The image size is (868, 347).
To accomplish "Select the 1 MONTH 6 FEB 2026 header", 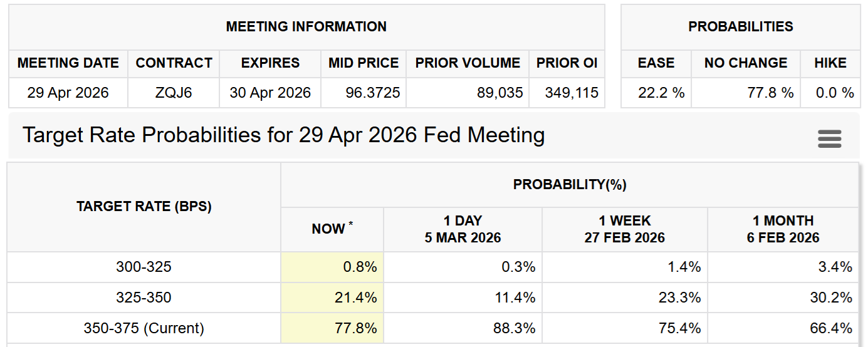I will (783, 229).
